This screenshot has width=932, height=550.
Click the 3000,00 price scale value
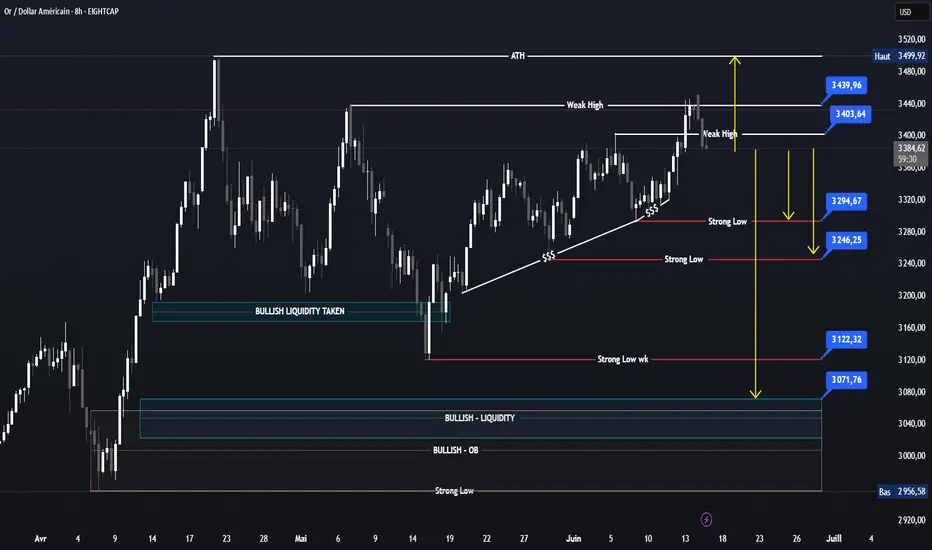[x=911, y=456]
